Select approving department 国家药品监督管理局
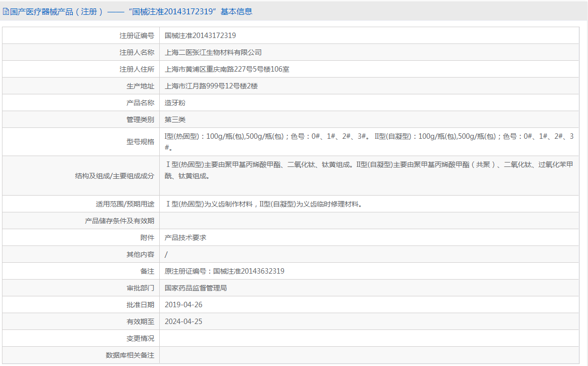The width and height of the screenshot is (588, 366). [196, 288]
